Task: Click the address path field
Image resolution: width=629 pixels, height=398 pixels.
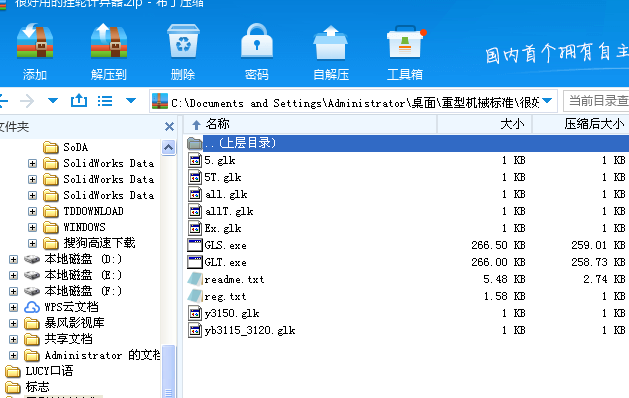Action: [x=353, y=101]
